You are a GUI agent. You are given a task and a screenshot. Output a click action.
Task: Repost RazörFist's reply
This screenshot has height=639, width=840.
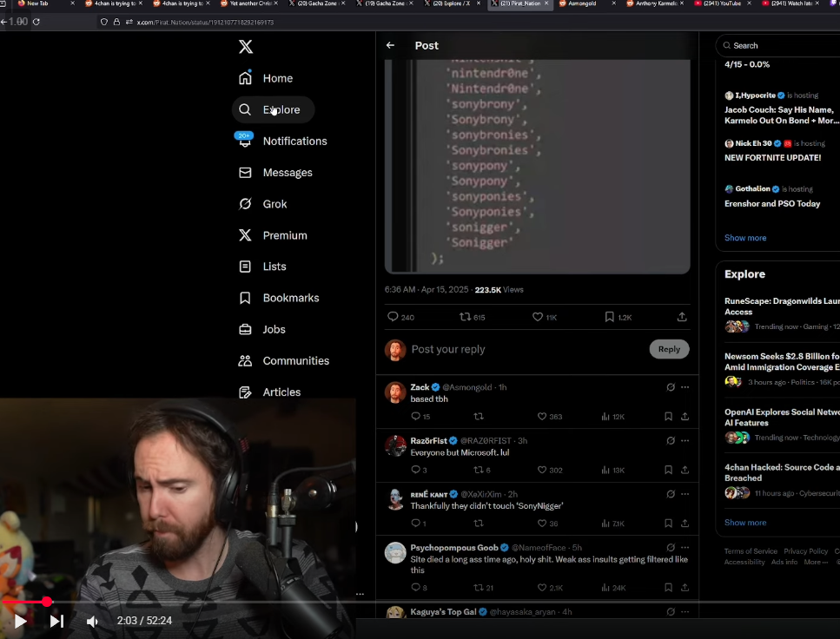tap(481, 471)
